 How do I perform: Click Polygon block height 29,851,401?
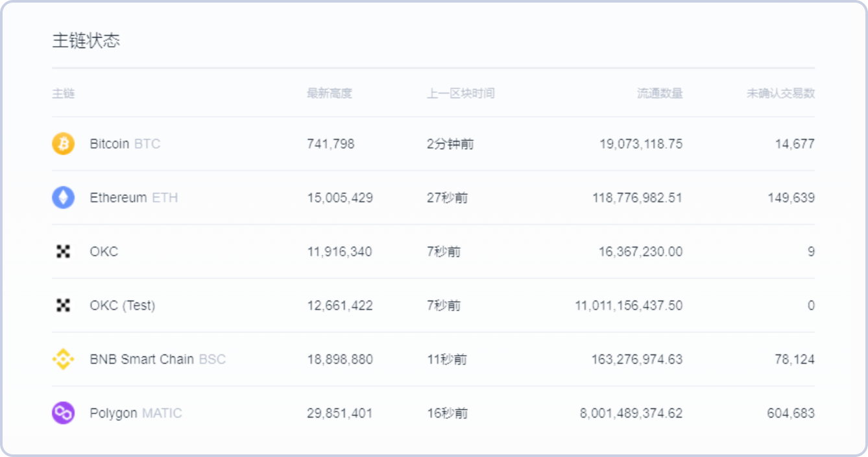coord(339,413)
